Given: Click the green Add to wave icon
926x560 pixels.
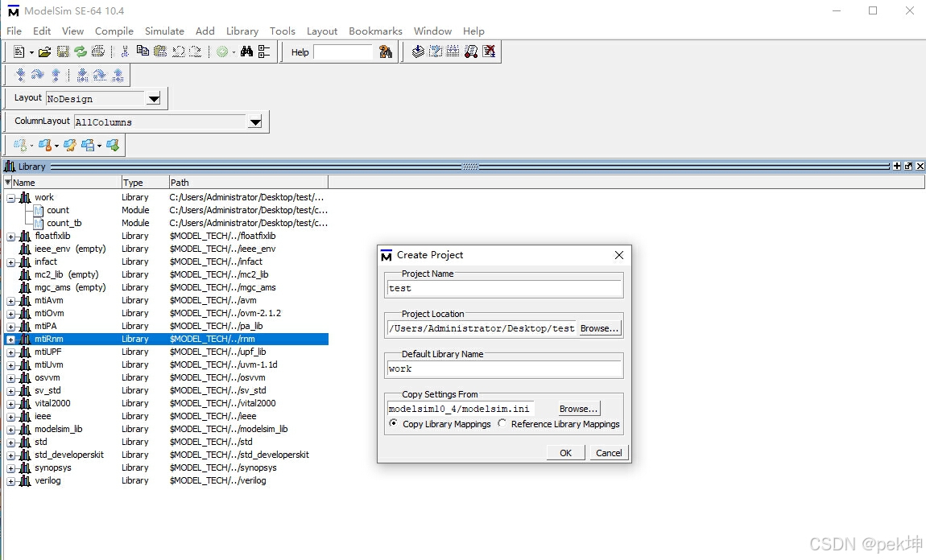Looking at the screenshot, I should pos(222,52).
